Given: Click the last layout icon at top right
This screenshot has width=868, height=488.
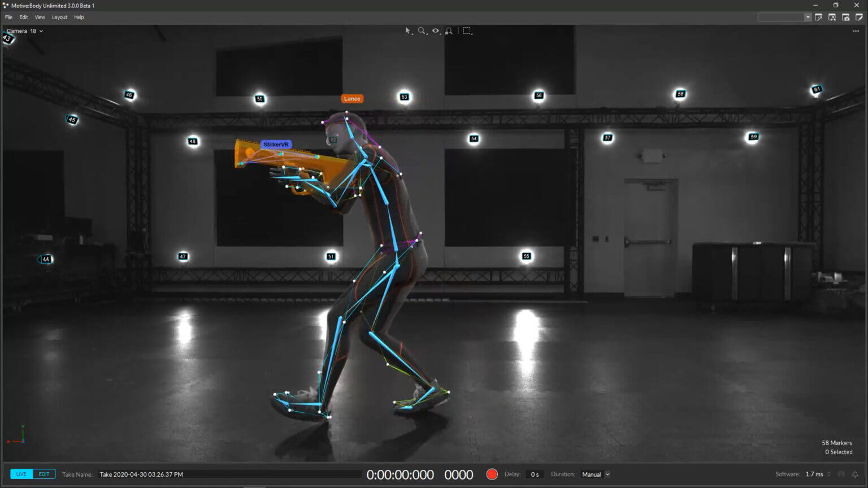Looking at the screenshot, I should [x=859, y=18].
